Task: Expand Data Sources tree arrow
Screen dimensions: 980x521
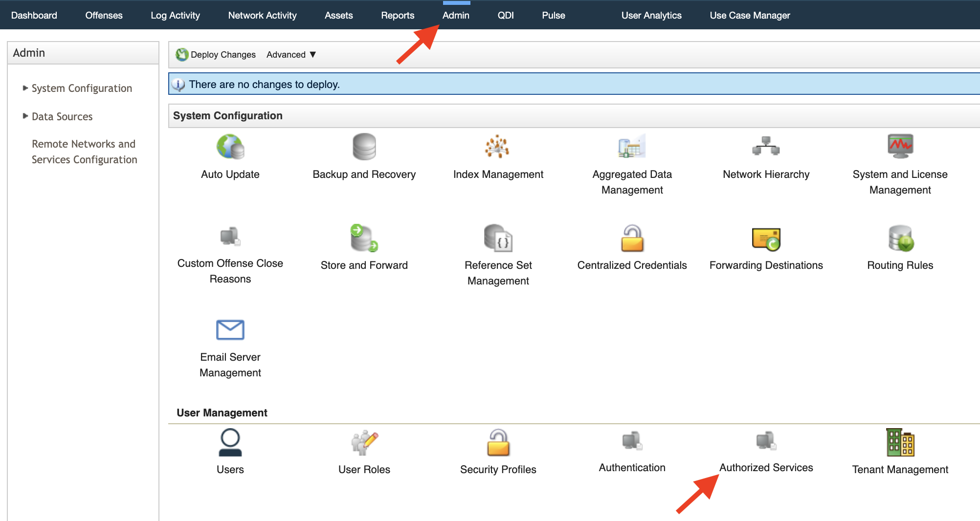Action: [25, 116]
